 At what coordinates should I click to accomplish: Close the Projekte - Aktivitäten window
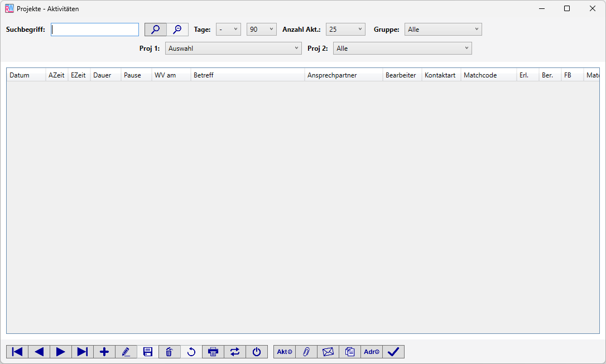click(x=593, y=8)
